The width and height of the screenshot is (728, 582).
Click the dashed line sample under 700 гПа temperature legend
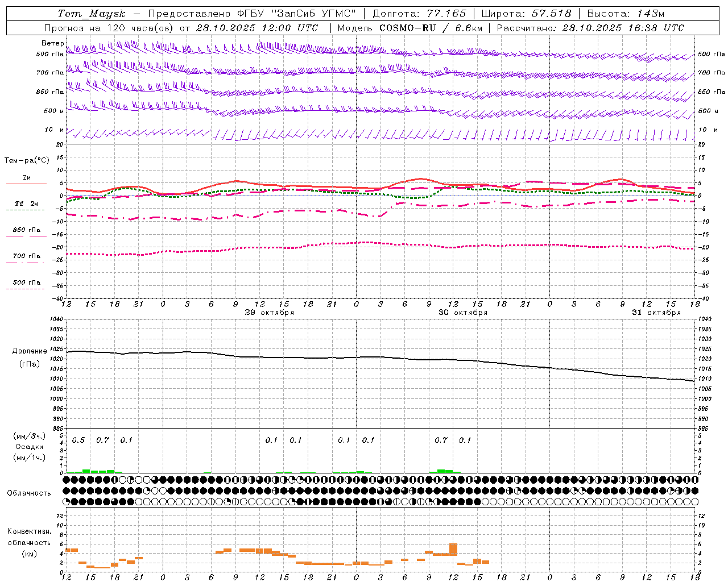(x=25, y=263)
